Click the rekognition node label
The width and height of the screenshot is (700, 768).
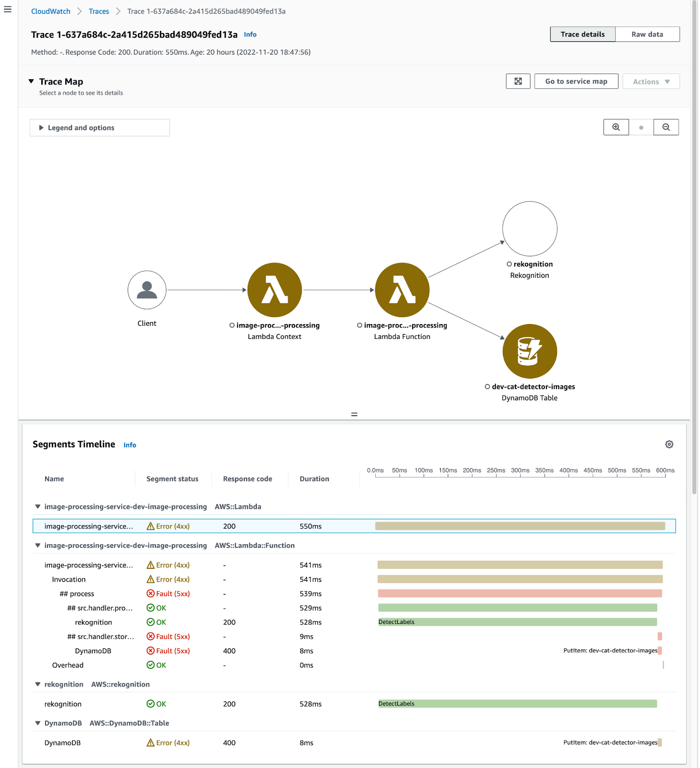(x=533, y=264)
